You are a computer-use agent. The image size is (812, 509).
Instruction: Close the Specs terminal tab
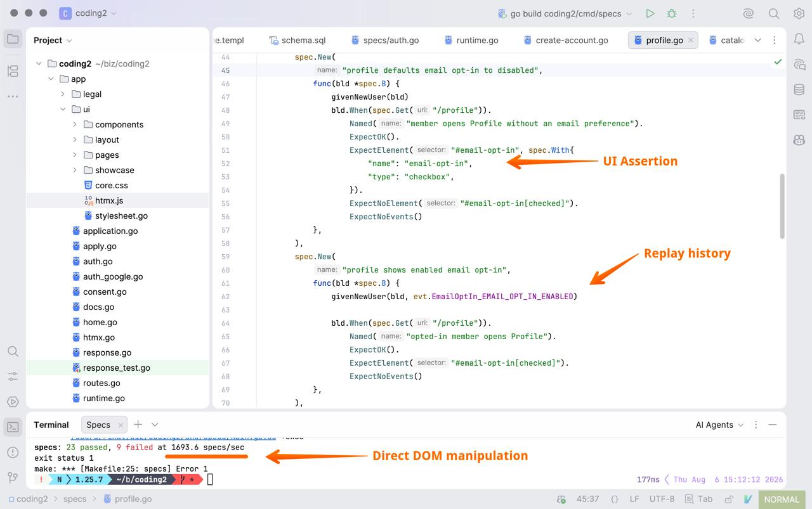tap(120, 425)
